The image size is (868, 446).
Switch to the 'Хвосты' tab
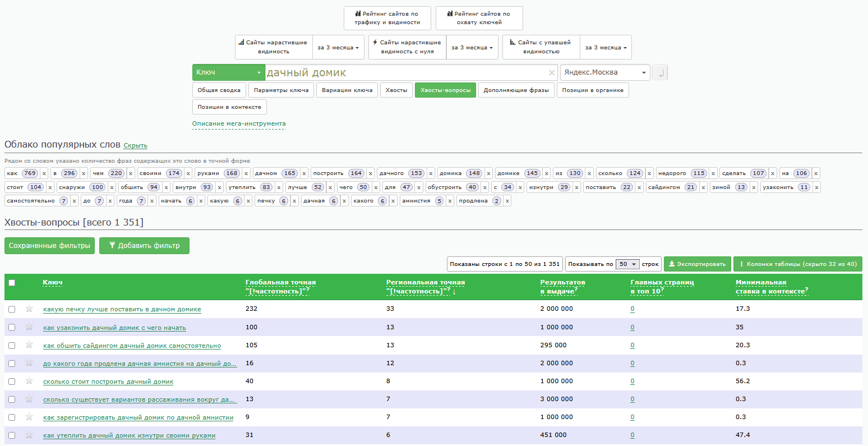[x=396, y=90]
